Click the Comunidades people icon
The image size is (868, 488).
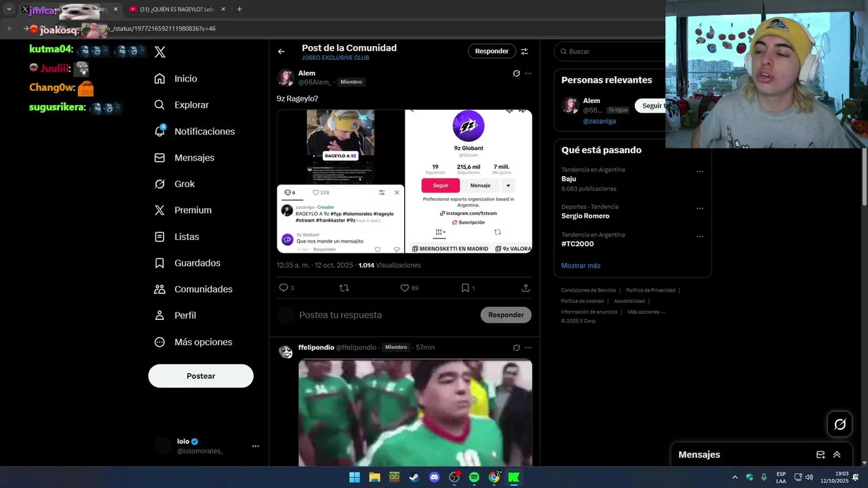click(159, 289)
